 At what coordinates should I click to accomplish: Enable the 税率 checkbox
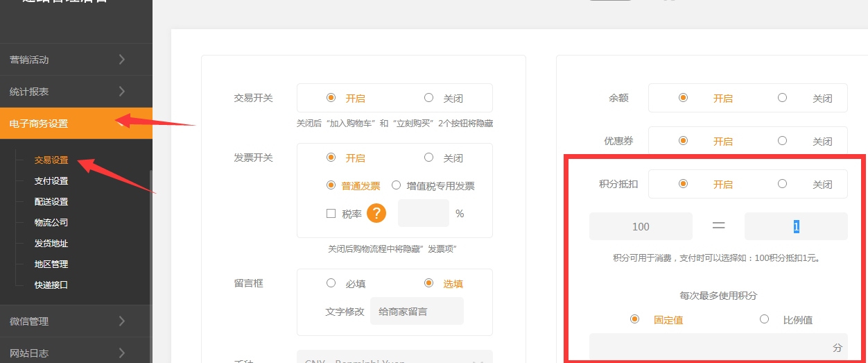tap(331, 214)
